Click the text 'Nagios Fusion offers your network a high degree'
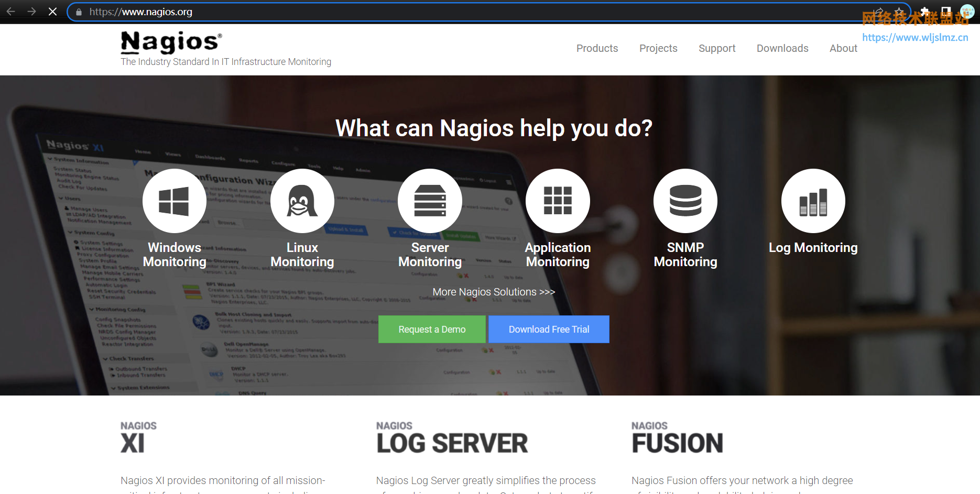980x494 pixels. click(742, 480)
